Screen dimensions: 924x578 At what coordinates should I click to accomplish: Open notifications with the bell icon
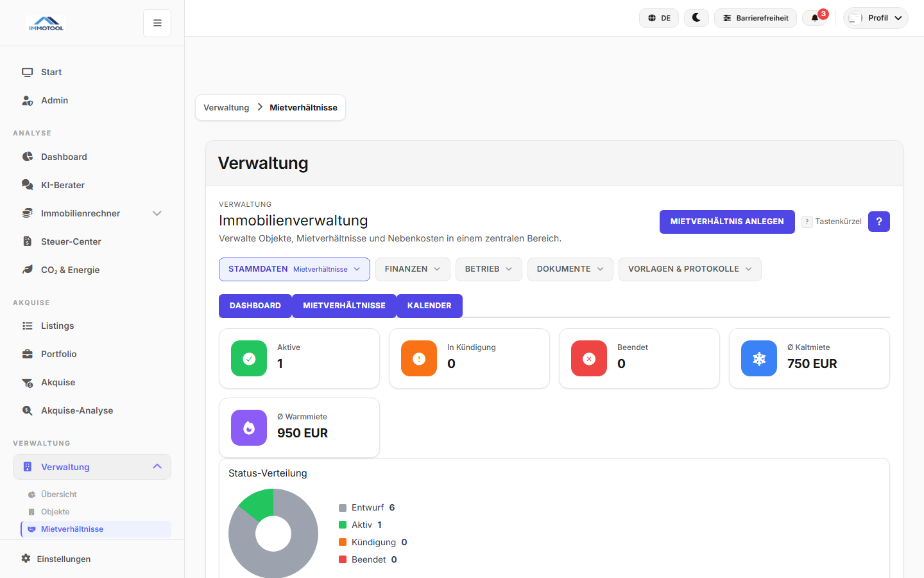pyautogui.click(x=814, y=18)
